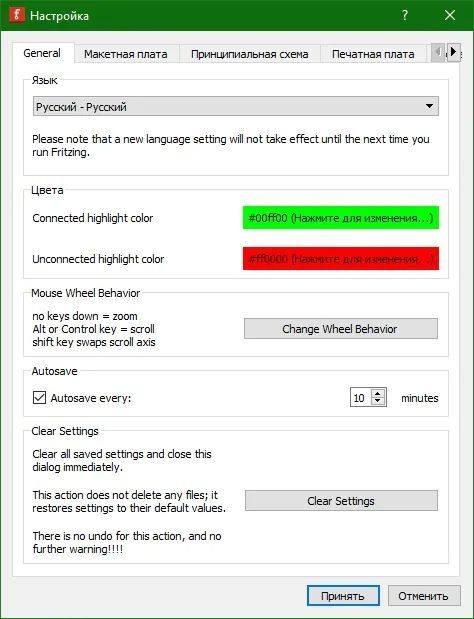Open the Принципиальная схема tab

pyautogui.click(x=250, y=54)
